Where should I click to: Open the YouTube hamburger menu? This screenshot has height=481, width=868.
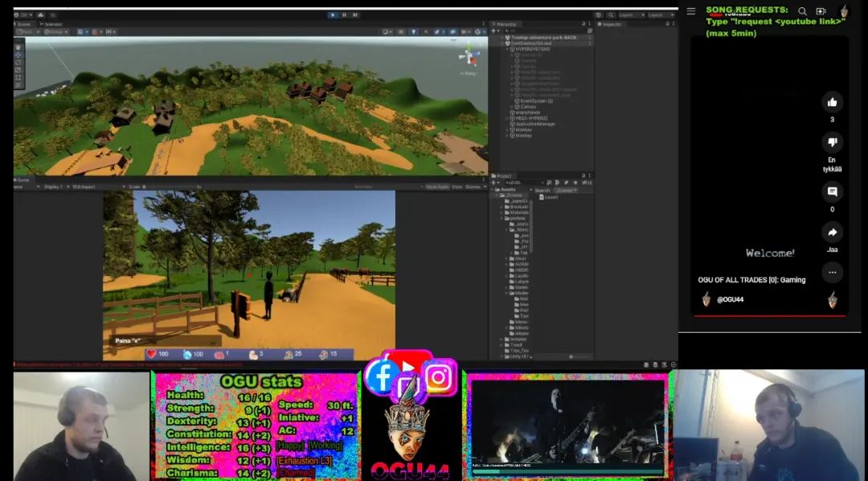point(690,11)
